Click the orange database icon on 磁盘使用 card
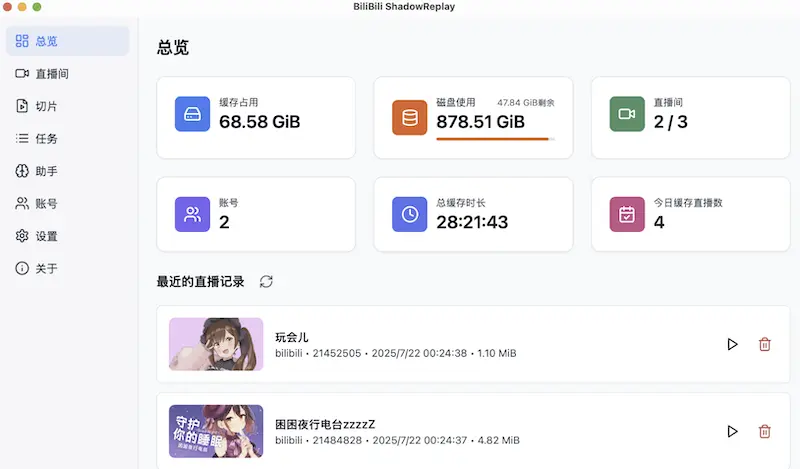 pyautogui.click(x=410, y=117)
